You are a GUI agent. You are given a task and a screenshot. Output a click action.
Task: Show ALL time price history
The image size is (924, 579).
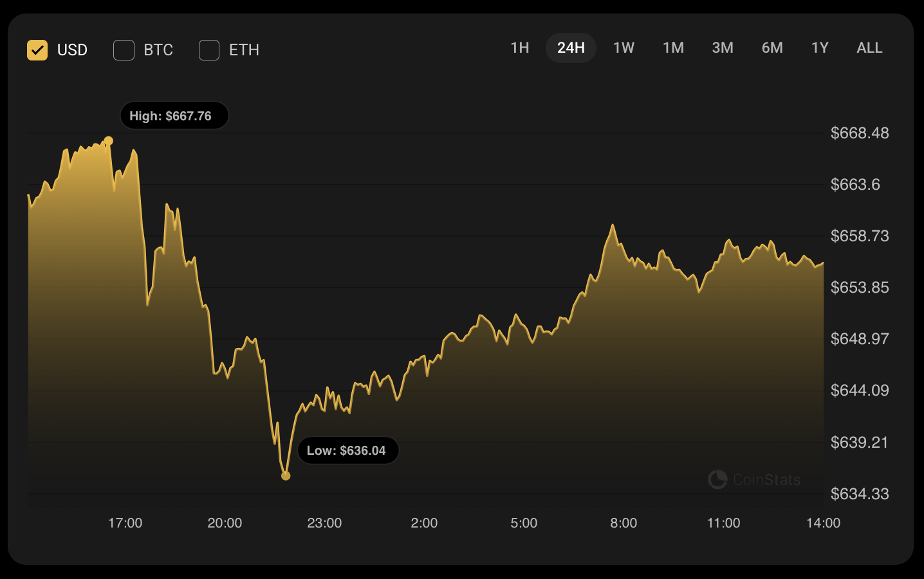[869, 48]
